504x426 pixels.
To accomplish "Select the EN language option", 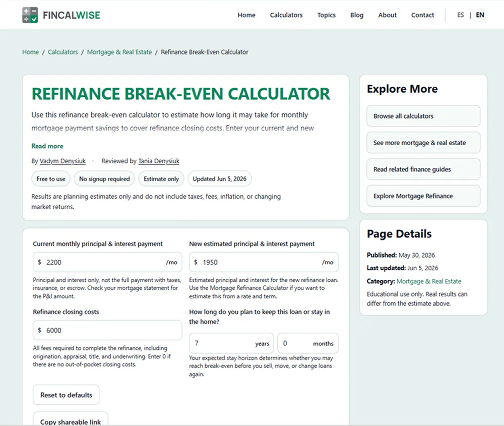I will point(480,15).
